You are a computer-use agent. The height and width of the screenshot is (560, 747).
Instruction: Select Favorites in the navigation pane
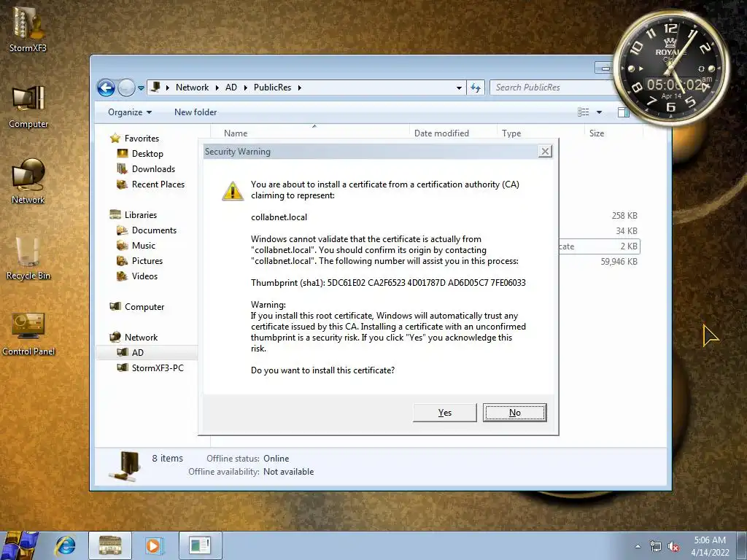pyautogui.click(x=142, y=138)
